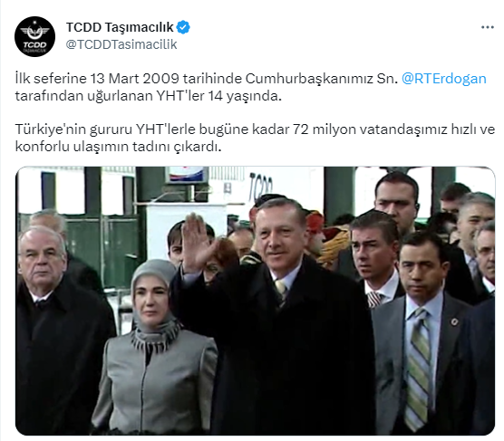Click the tweet's first paragraph text
This screenshot has height=441, width=504.
coord(251,87)
